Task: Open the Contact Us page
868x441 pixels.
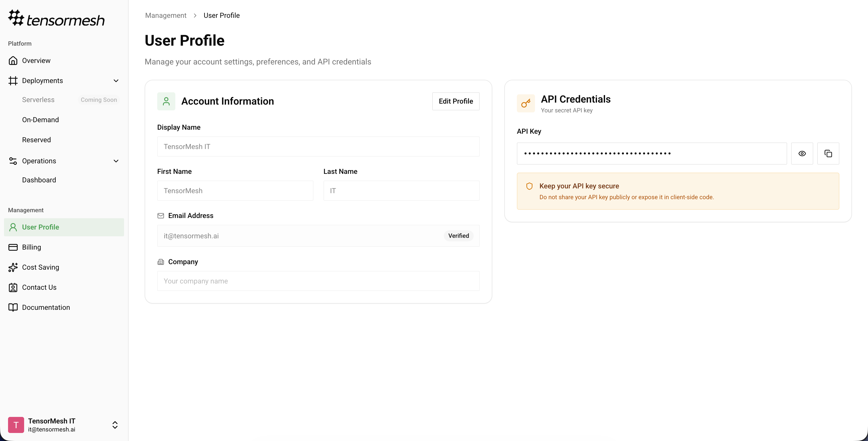Action: point(39,287)
